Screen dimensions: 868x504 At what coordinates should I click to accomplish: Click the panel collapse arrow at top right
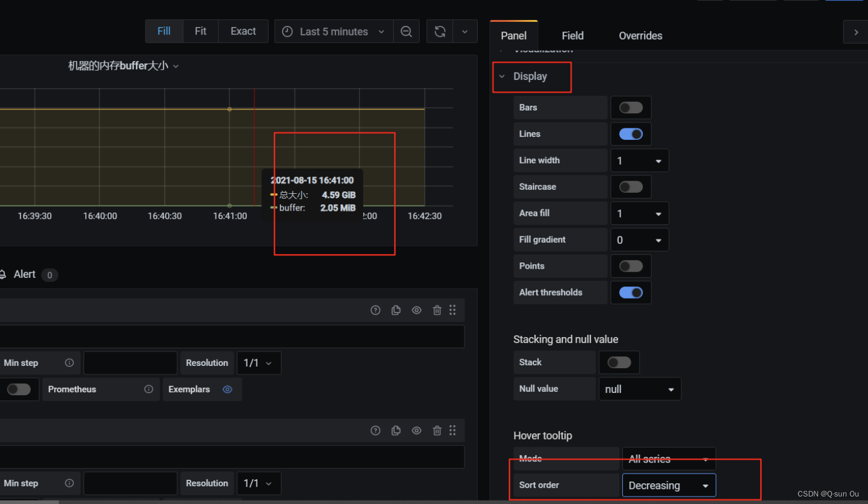click(x=856, y=32)
